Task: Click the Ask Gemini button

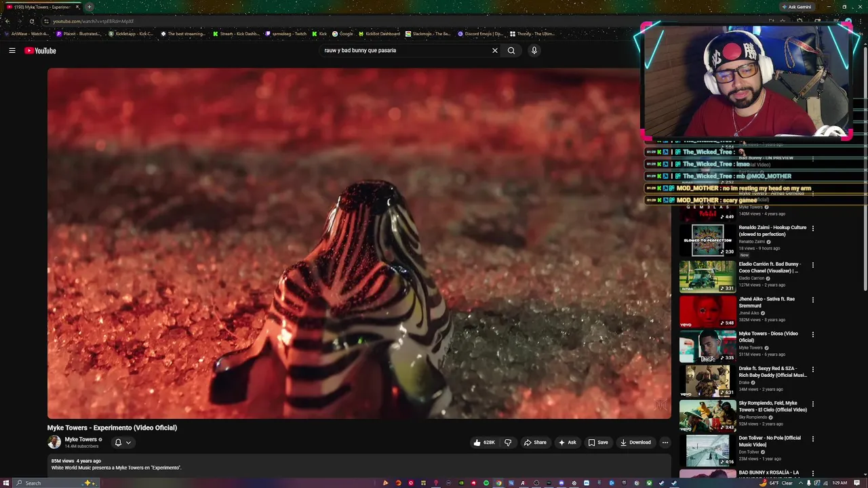Action: (x=797, y=7)
